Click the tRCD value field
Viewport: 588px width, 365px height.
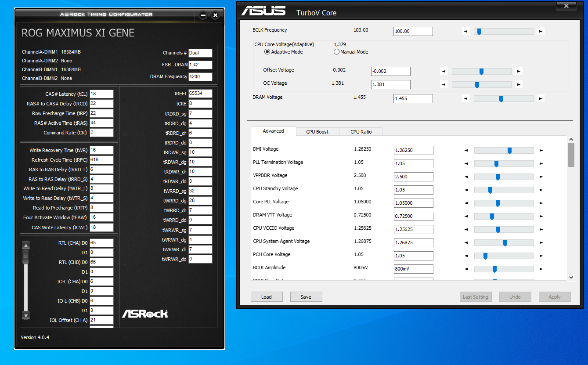[x=101, y=104]
